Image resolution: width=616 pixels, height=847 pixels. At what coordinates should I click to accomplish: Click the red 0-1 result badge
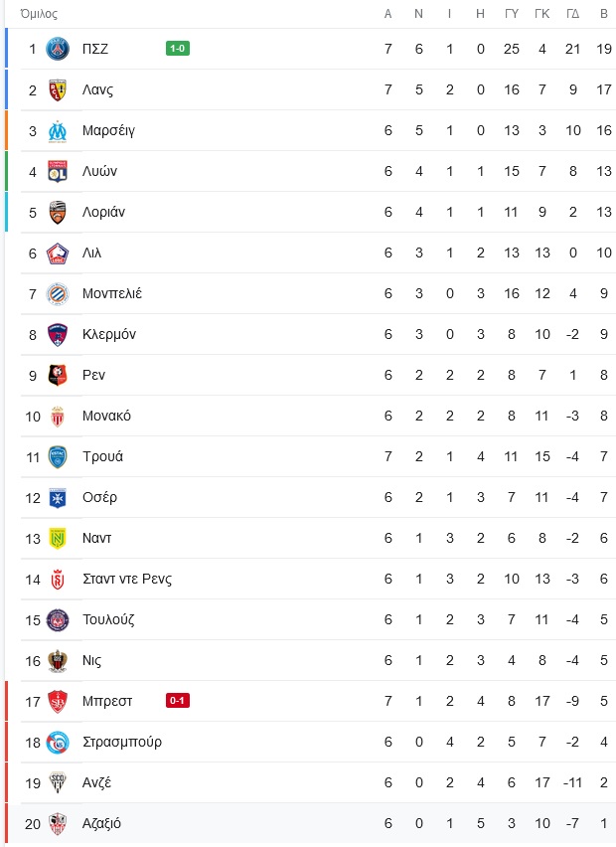(x=177, y=701)
